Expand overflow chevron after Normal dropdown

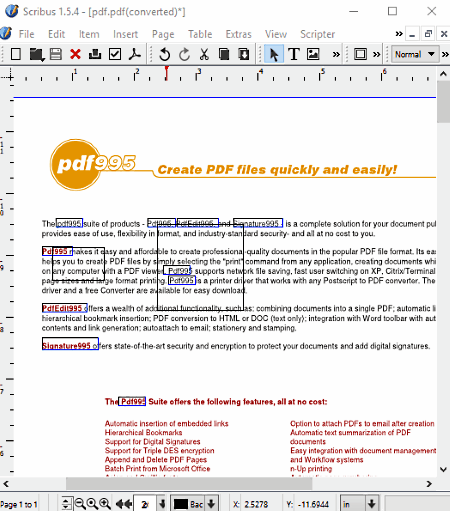pyautogui.click(x=445, y=54)
